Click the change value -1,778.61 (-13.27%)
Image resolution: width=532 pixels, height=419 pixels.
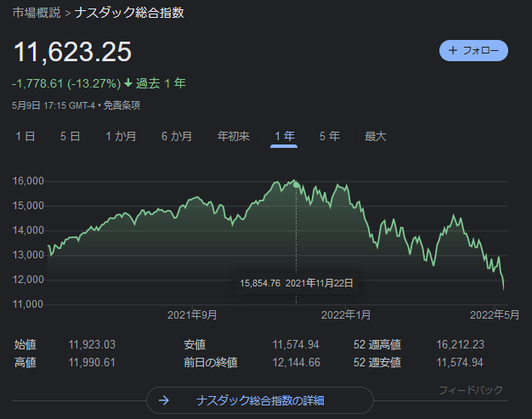[66, 83]
